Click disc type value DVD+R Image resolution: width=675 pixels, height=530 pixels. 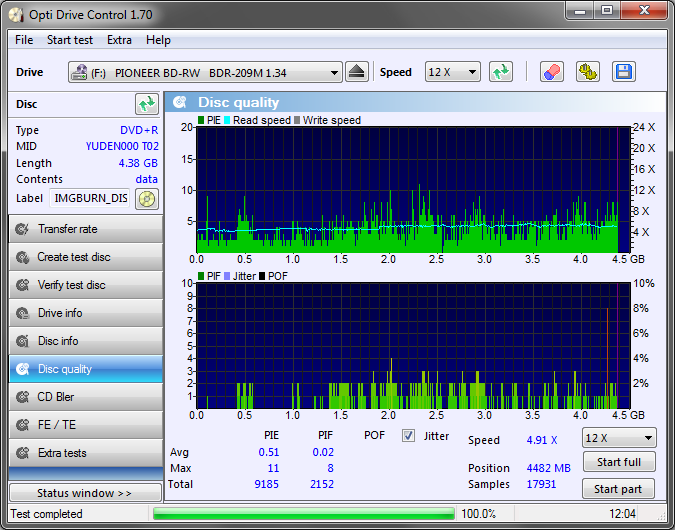pyautogui.click(x=139, y=130)
